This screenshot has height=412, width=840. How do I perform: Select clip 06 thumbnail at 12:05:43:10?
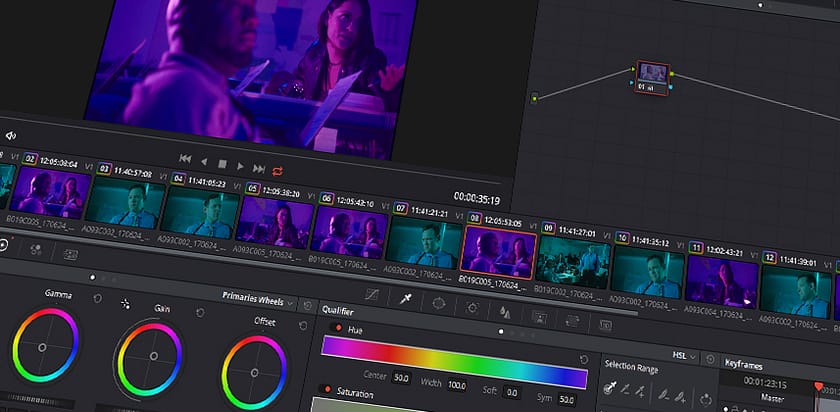pyautogui.click(x=349, y=233)
